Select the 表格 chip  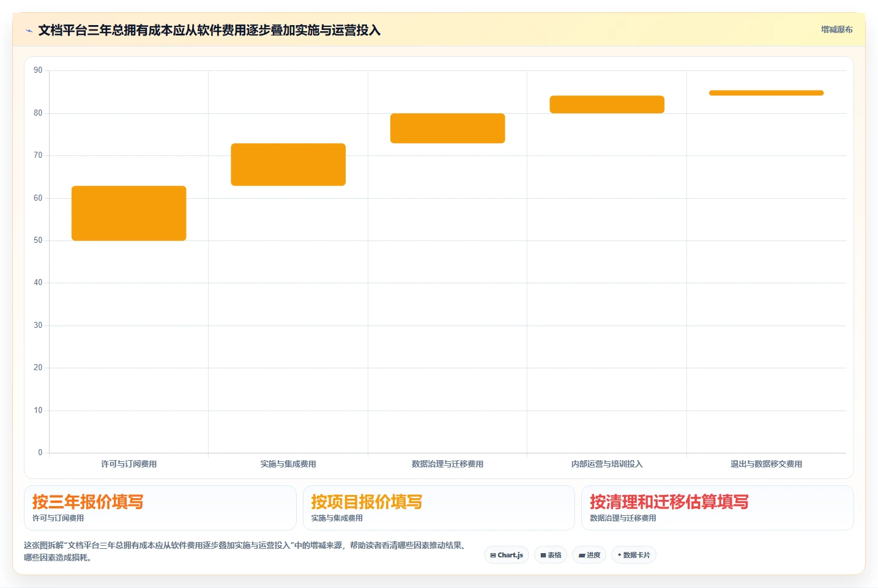(551, 555)
